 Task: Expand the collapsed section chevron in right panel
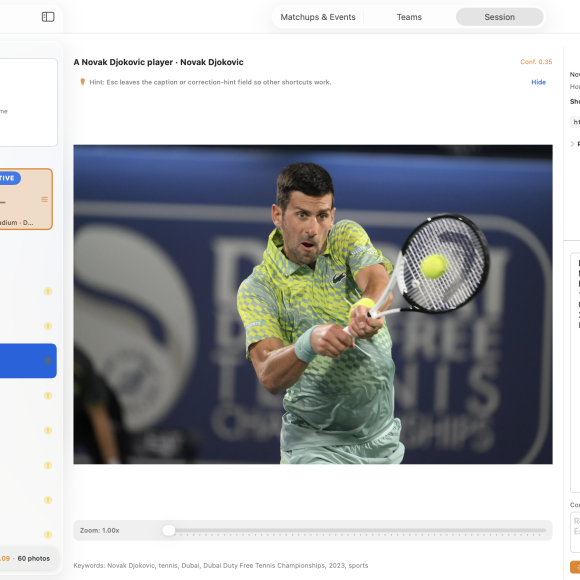pos(572,144)
